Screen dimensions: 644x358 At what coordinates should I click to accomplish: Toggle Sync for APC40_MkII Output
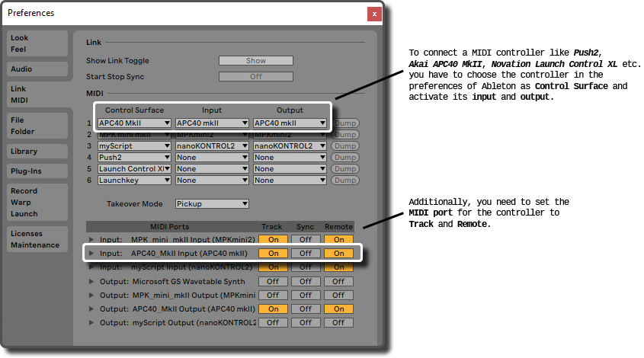click(306, 308)
